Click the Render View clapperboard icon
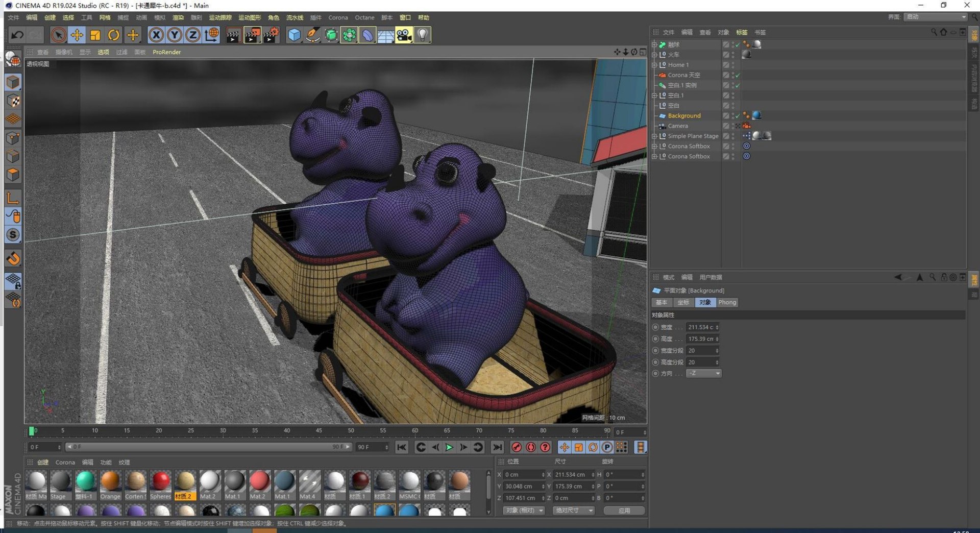 coord(233,35)
